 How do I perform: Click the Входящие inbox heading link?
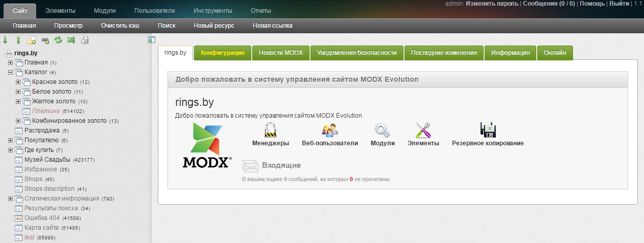(281, 165)
